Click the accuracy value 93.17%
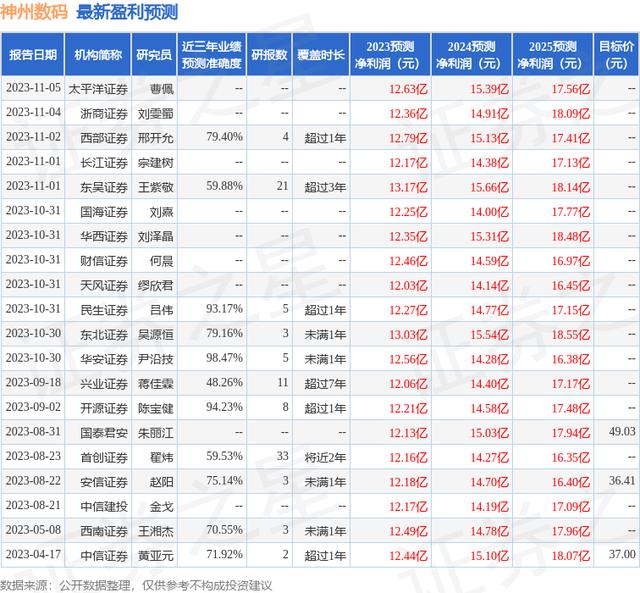The width and height of the screenshot is (640, 593). tap(224, 309)
